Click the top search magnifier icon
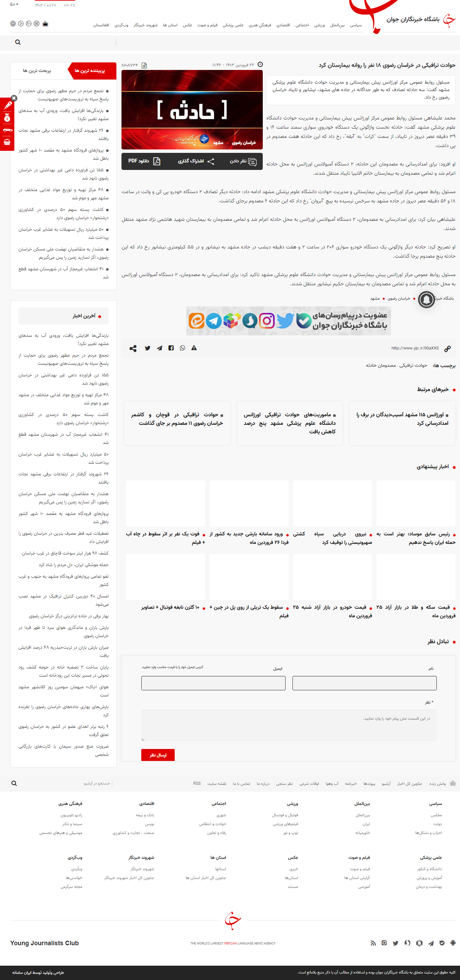 click(18, 42)
